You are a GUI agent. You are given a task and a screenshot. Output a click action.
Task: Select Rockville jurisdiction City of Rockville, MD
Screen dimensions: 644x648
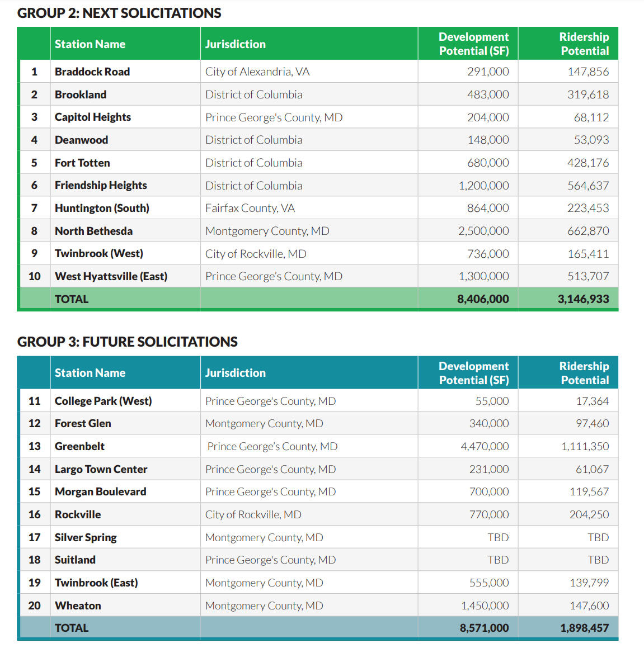(253, 514)
